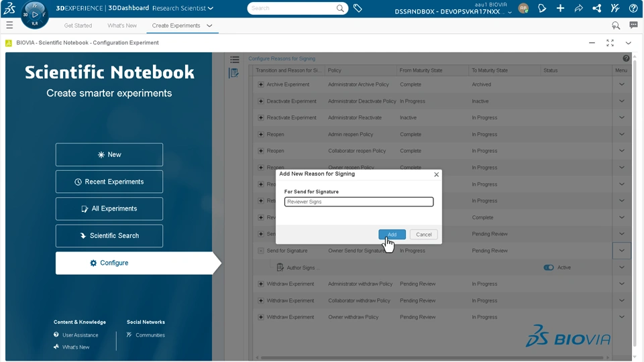Open the chat bubble icon
The image size is (644, 362).
(x=634, y=25)
